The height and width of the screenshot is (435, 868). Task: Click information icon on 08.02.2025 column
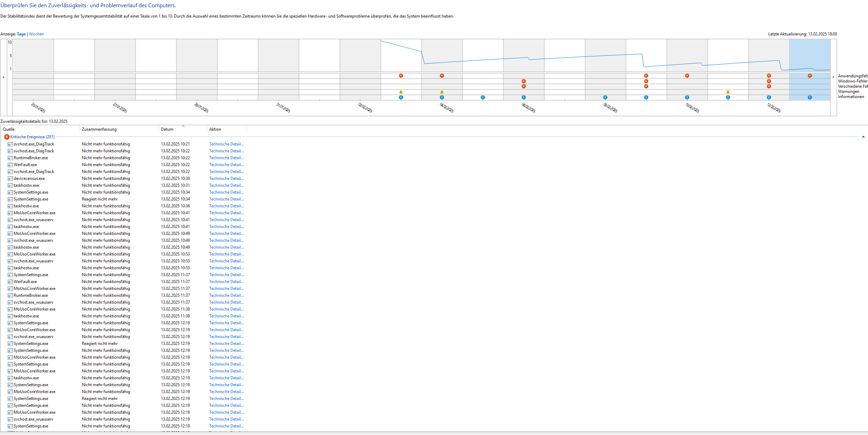pos(605,97)
